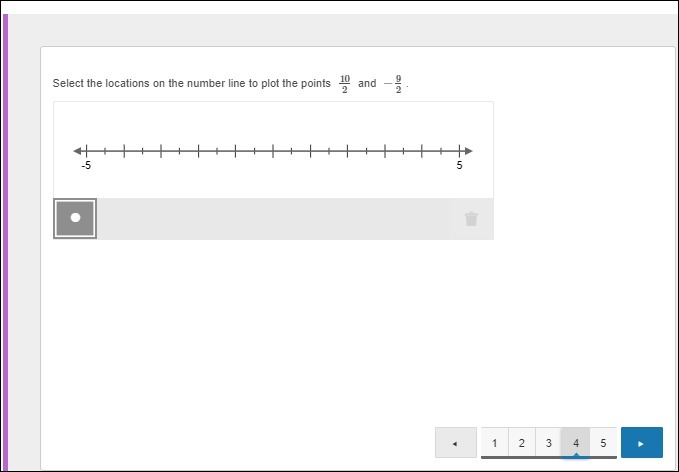Click the small tick right of -5

tap(105, 151)
